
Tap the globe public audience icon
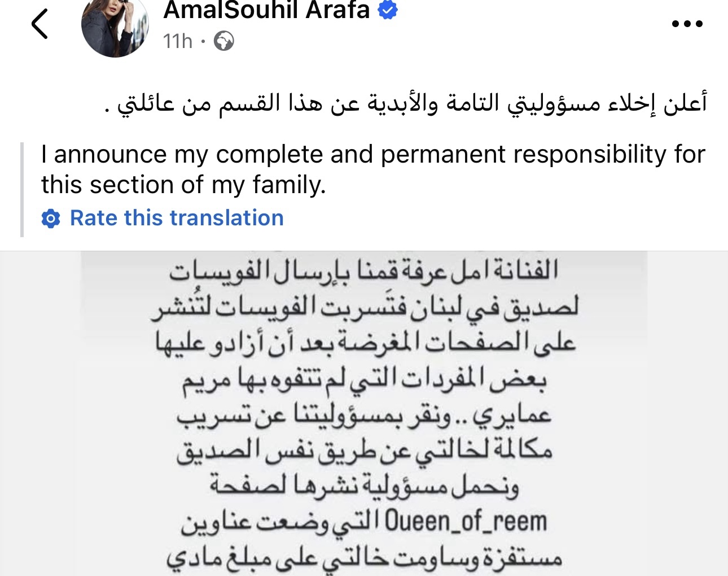click(x=223, y=41)
